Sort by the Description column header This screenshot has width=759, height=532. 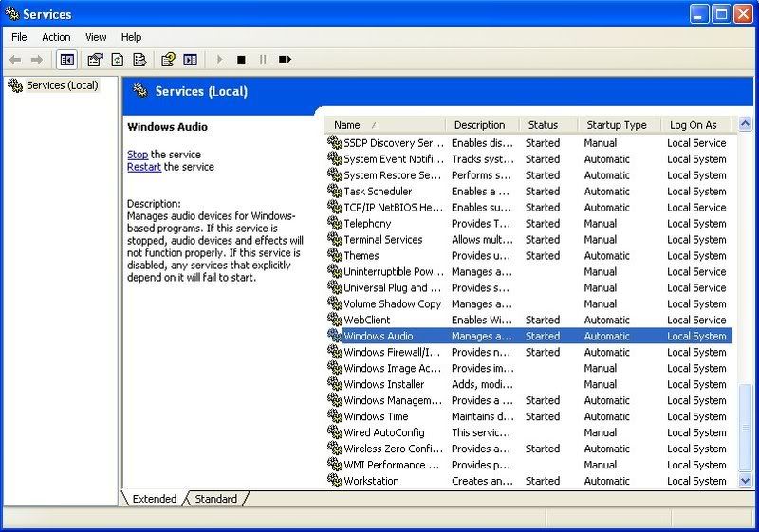(x=482, y=125)
